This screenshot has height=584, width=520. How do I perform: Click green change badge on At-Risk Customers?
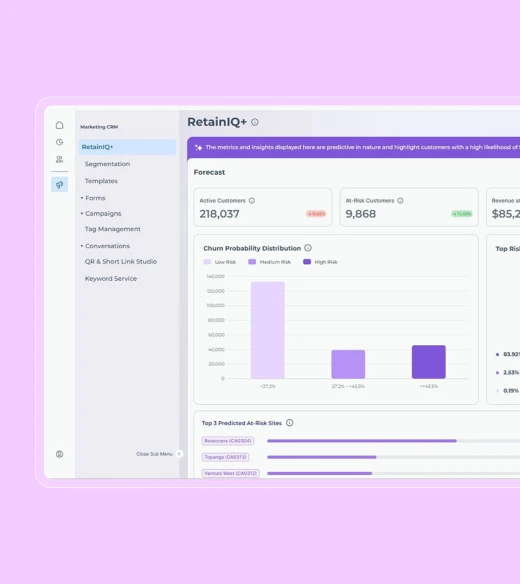[462, 214]
